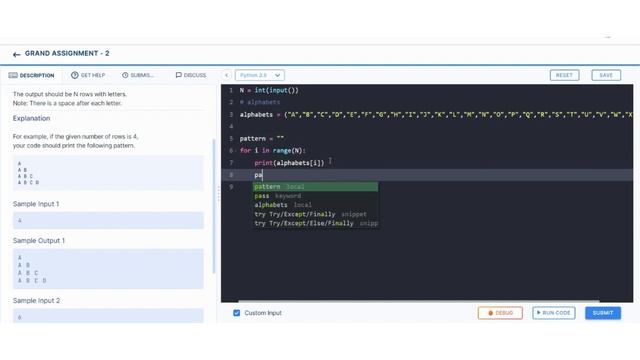640x360 pixels.
Task: Click line 5 'pattern = ""'
Action: [262, 139]
